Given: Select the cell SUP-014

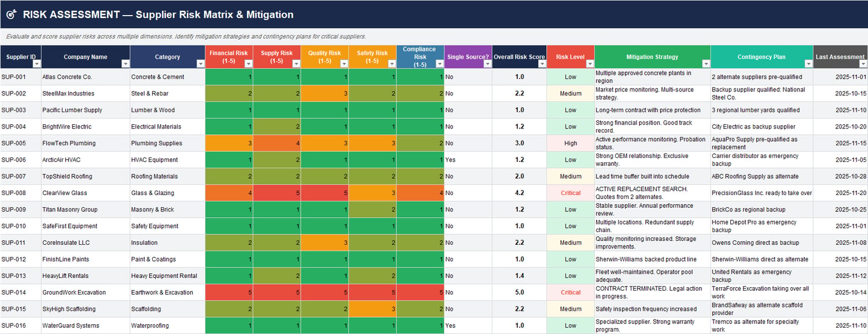Looking at the screenshot, I should coord(21,292).
